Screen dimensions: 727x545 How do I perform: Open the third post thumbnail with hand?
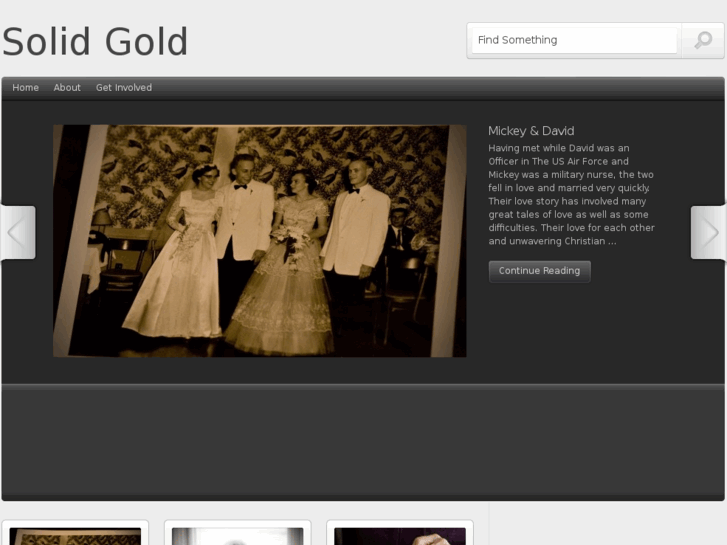pyautogui.click(x=400, y=536)
